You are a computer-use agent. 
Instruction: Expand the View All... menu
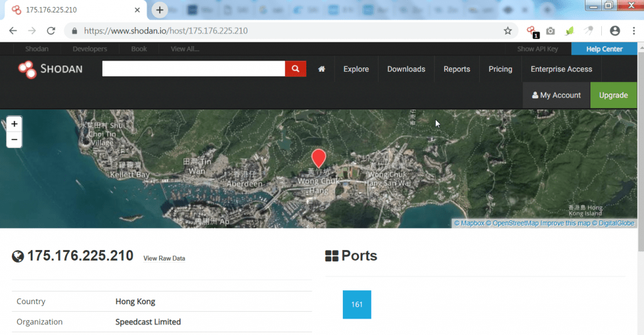(185, 49)
